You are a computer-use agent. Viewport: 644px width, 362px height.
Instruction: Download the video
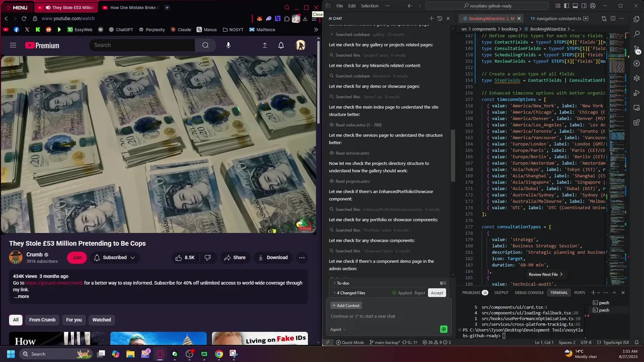click(273, 257)
